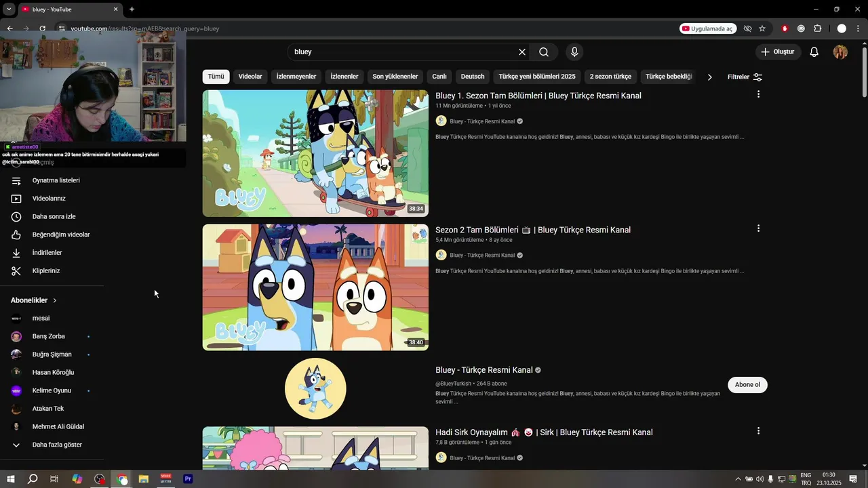This screenshot has width=868, height=488.
Task: Open Kelime Oyunu subscription
Action: coord(52,390)
